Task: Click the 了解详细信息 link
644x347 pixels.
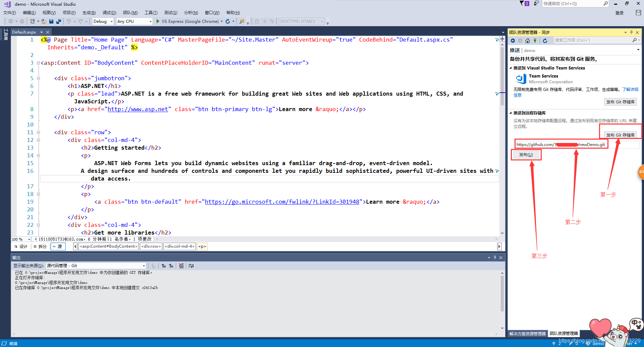Action: click(x=630, y=90)
